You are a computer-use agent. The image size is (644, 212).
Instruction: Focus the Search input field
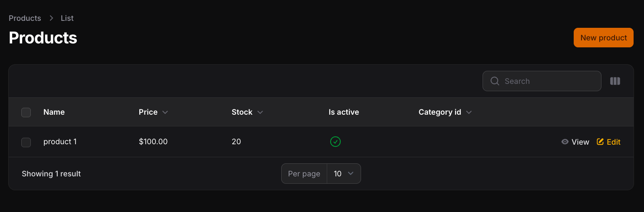[x=542, y=81]
